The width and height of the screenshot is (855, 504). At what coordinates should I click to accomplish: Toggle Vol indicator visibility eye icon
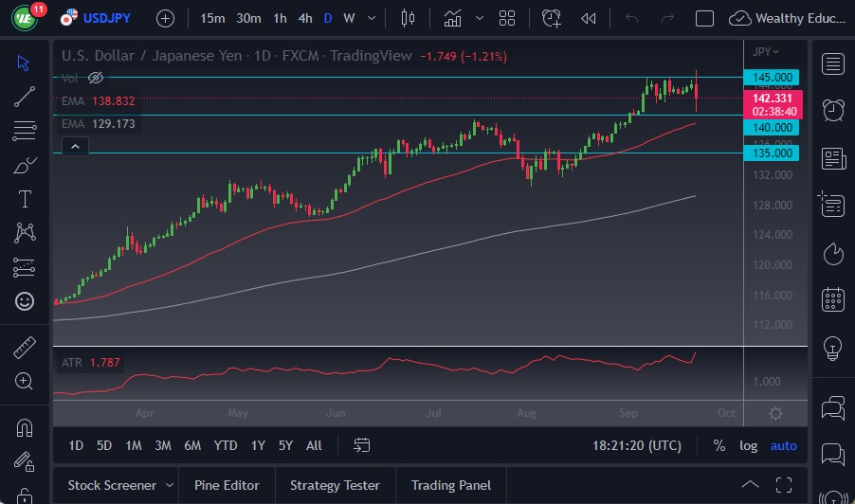tap(95, 78)
